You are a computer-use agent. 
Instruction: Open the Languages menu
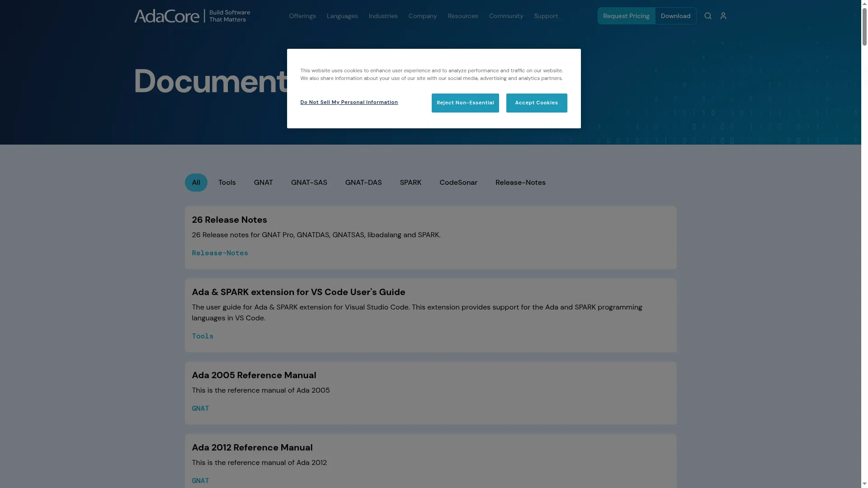(342, 16)
